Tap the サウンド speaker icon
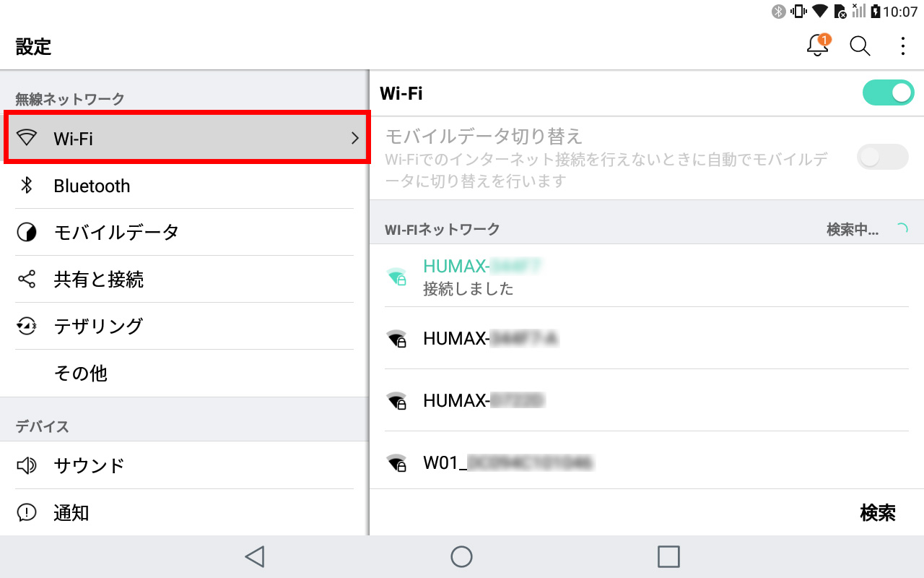The image size is (924, 578). click(27, 465)
